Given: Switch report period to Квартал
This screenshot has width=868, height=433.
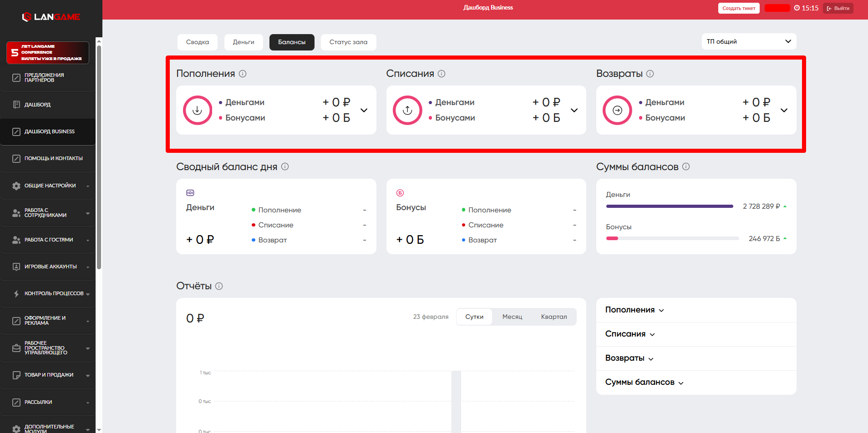Looking at the screenshot, I should click(x=554, y=317).
